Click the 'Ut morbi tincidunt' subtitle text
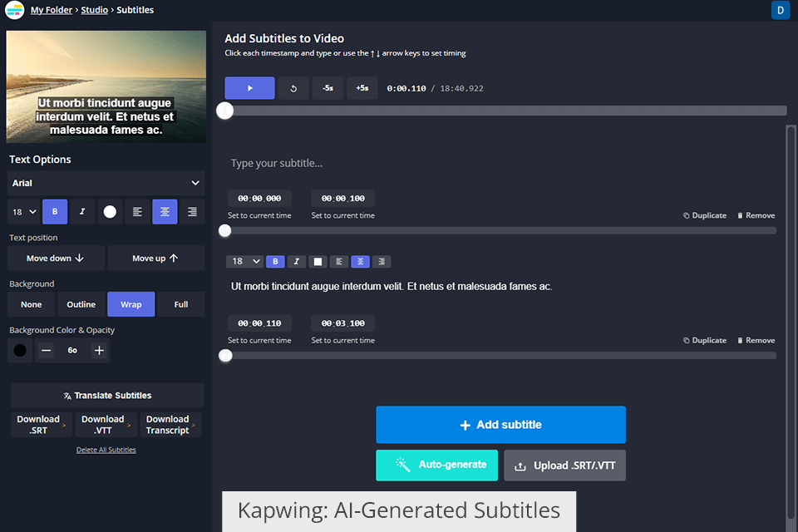 pyautogui.click(x=392, y=287)
